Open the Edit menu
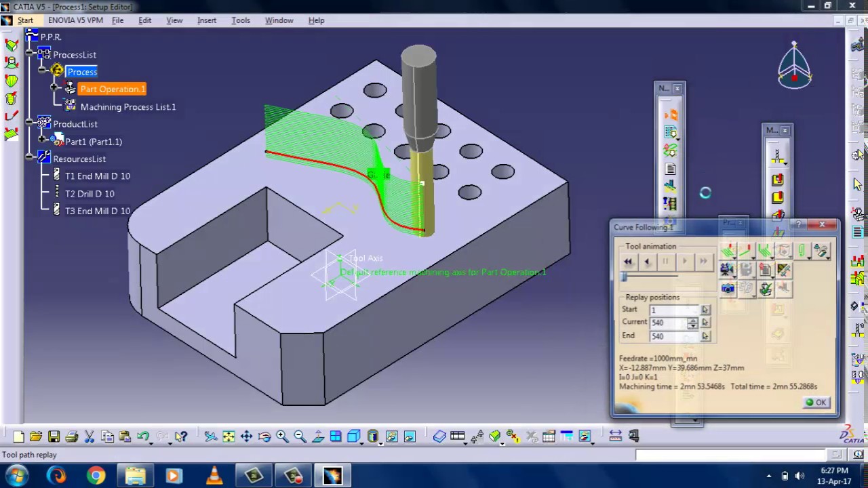The width and height of the screenshot is (868, 488). pos(145,20)
